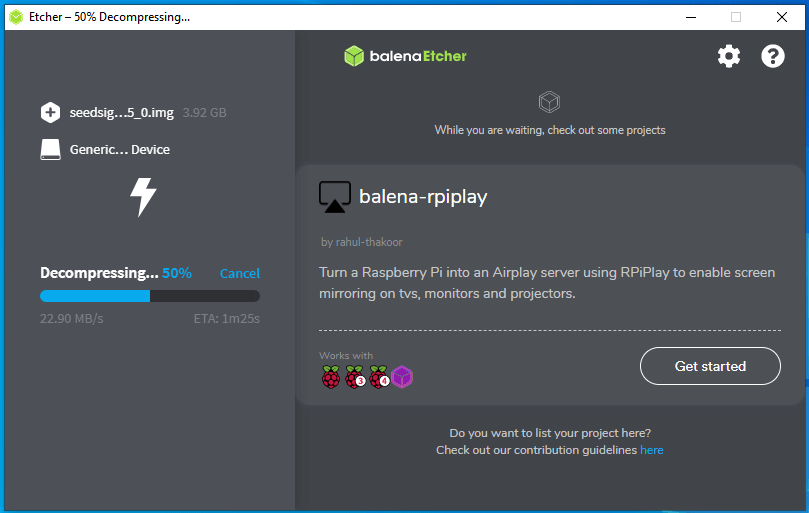Open the settings gear icon
809x513 pixels.
[729, 56]
